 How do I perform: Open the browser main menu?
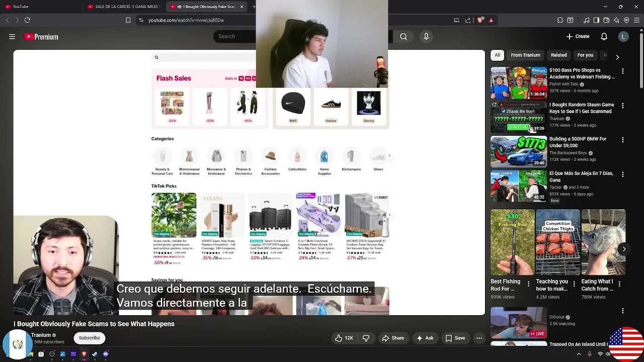pyautogui.click(x=636, y=20)
